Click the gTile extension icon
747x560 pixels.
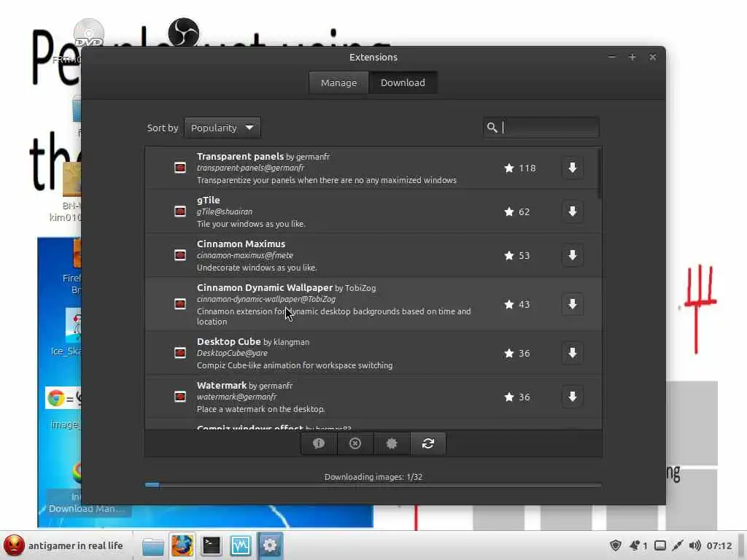click(180, 211)
